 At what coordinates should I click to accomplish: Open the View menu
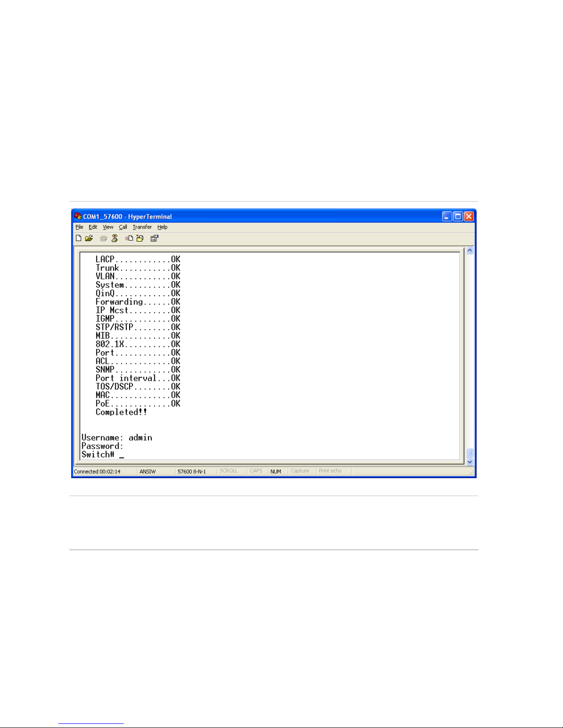point(108,227)
